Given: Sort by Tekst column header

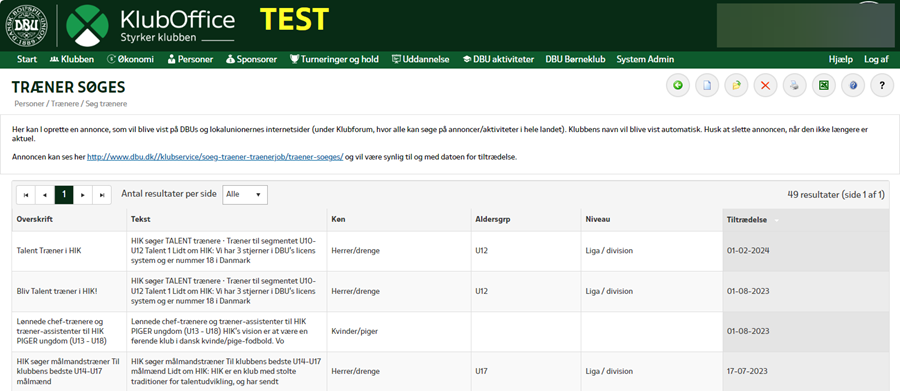Looking at the screenshot, I should coord(227,220).
